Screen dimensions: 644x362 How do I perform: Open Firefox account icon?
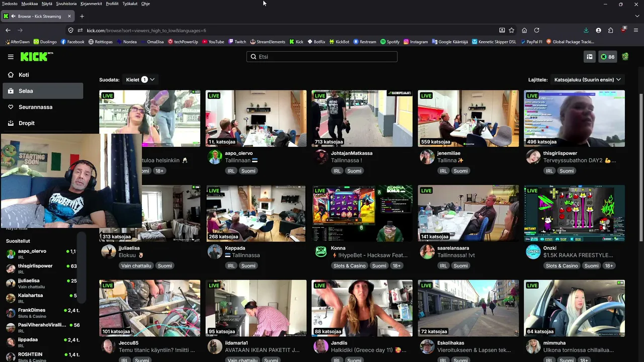598,30
